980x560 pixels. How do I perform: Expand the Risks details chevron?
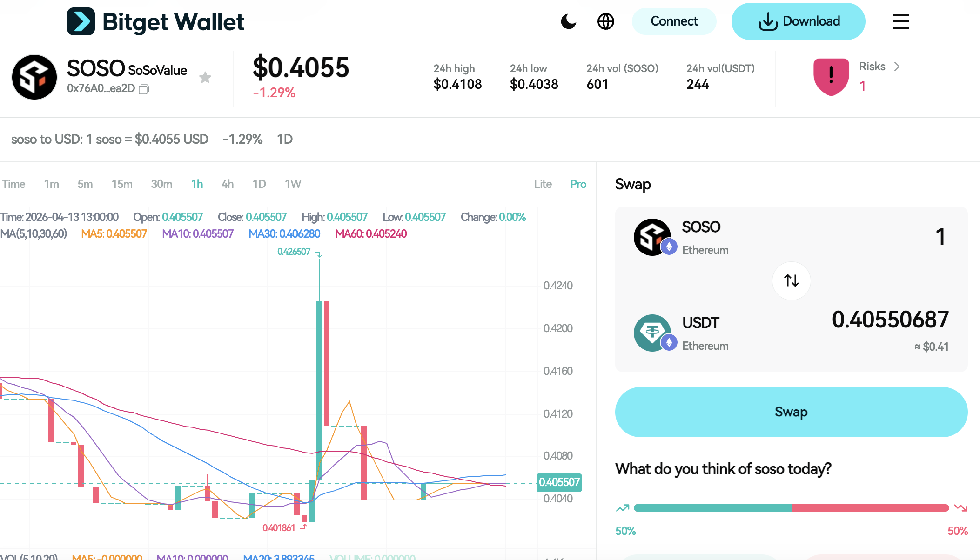tap(897, 67)
